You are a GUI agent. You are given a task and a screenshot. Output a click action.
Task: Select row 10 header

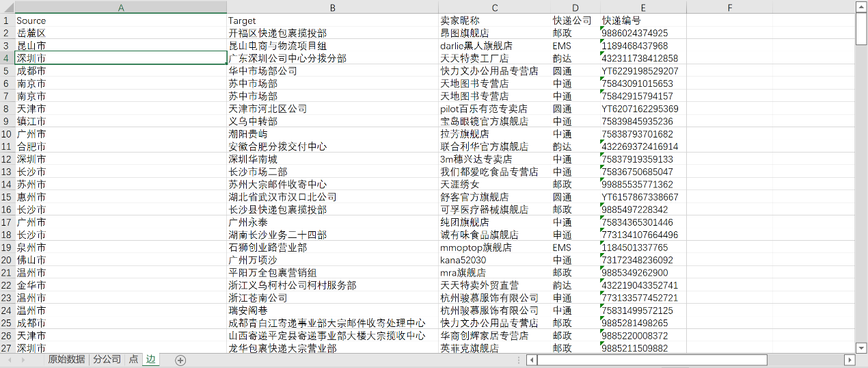[8, 134]
